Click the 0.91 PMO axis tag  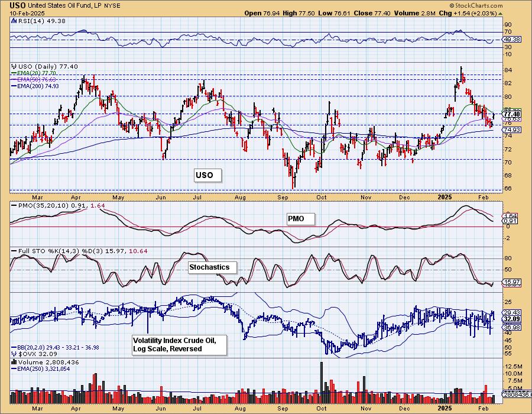(x=511, y=221)
